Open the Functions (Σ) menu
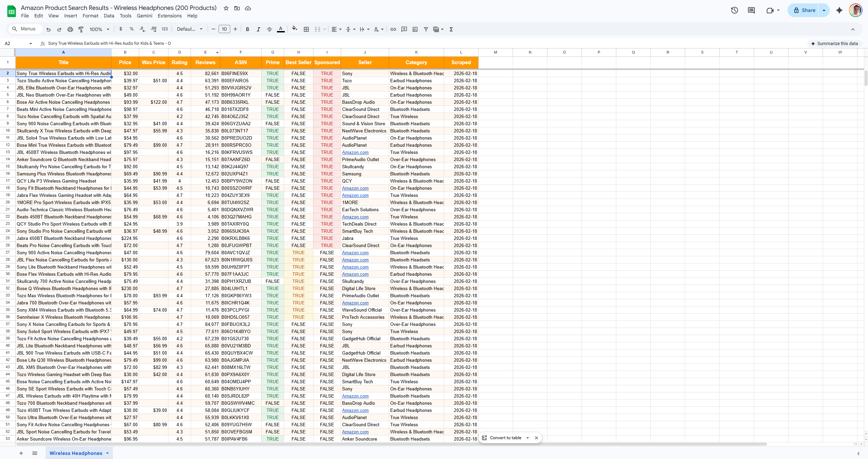The height and width of the screenshot is (459, 868). click(x=451, y=29)
